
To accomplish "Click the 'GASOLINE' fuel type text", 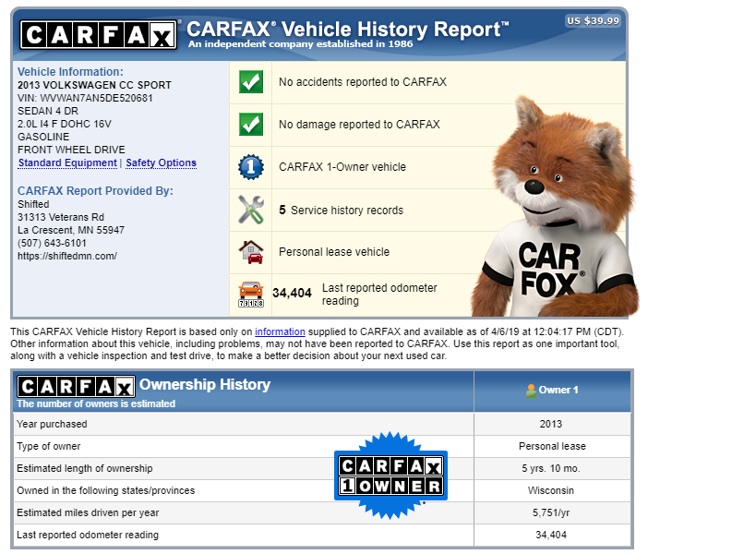I will pyautogui.click(x=43, y=137).
